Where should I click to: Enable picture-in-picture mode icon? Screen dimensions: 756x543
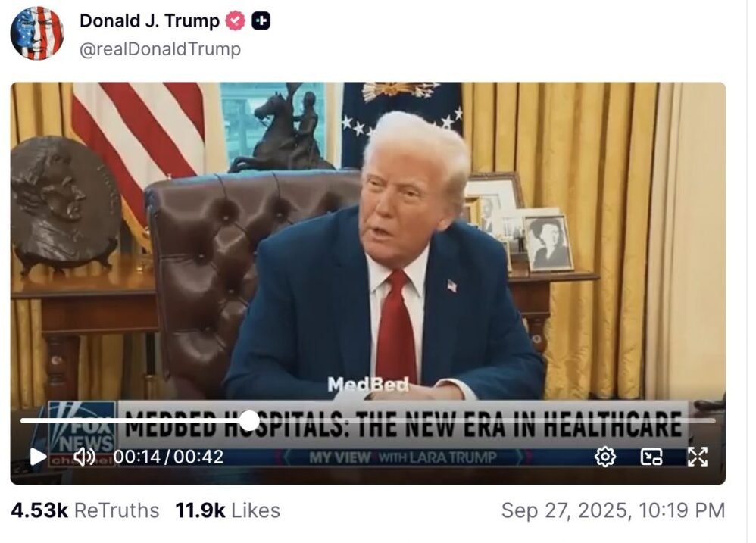click(x=651, y=457)
